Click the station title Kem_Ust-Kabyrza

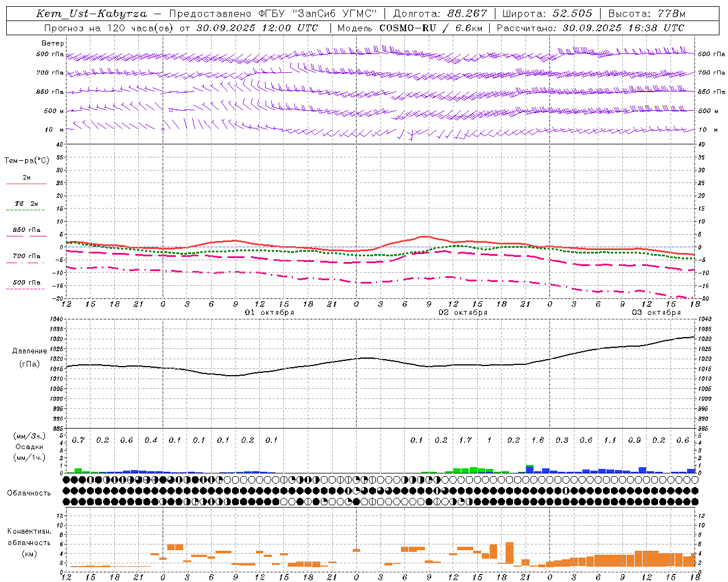click(x=92, y=14)
